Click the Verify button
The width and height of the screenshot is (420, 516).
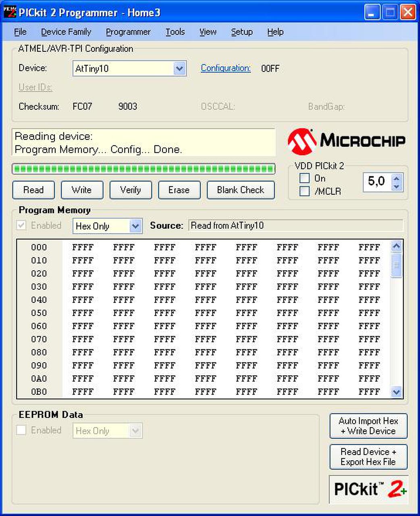[x=131, y=190]
